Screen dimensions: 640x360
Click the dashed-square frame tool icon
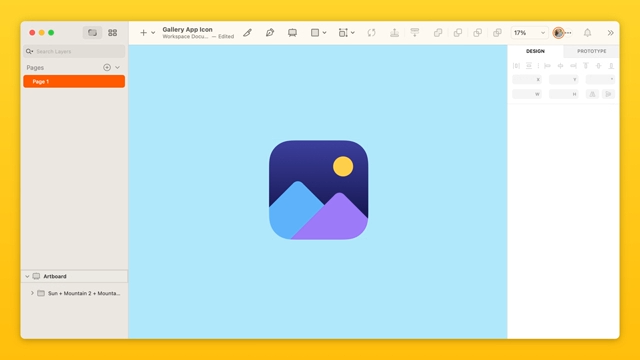click(343, 33)
